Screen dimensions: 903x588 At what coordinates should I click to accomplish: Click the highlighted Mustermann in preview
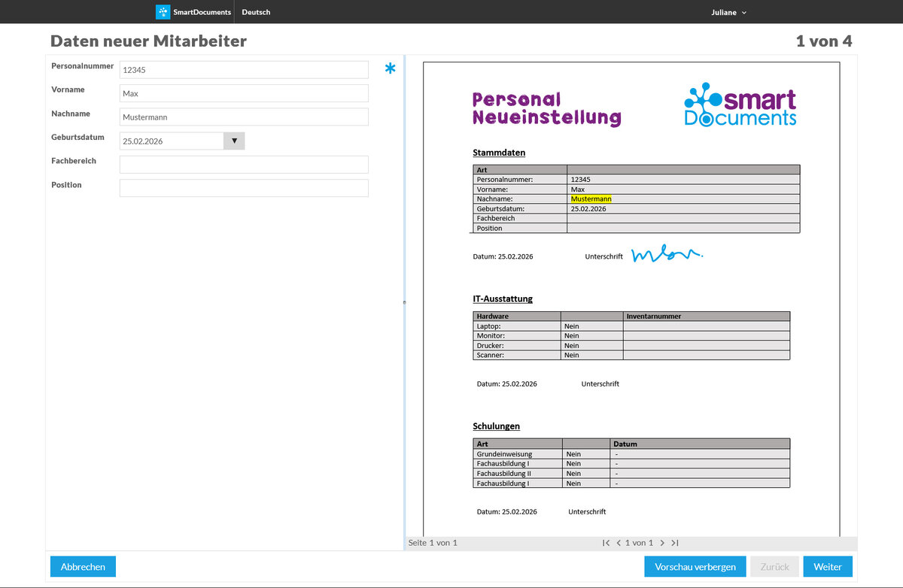click(591, 199)
